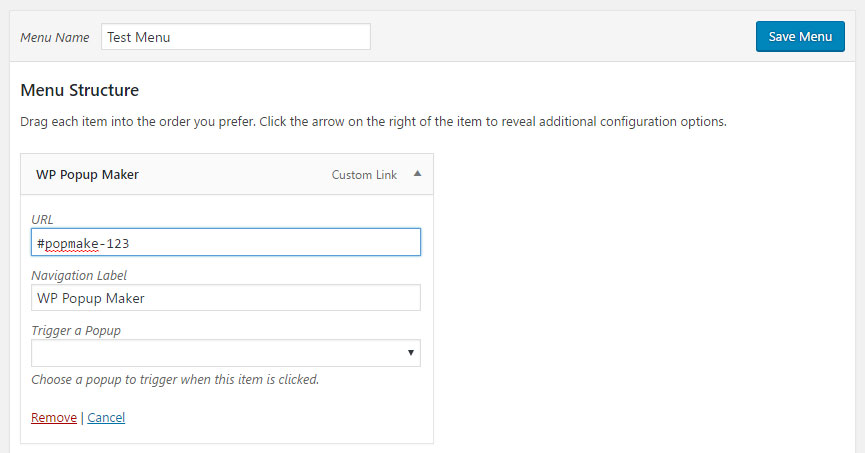Screen dimensions: 865x453
Task: Click the 'Choose a popup to trigger' description
Action: (x=175, y=380)
